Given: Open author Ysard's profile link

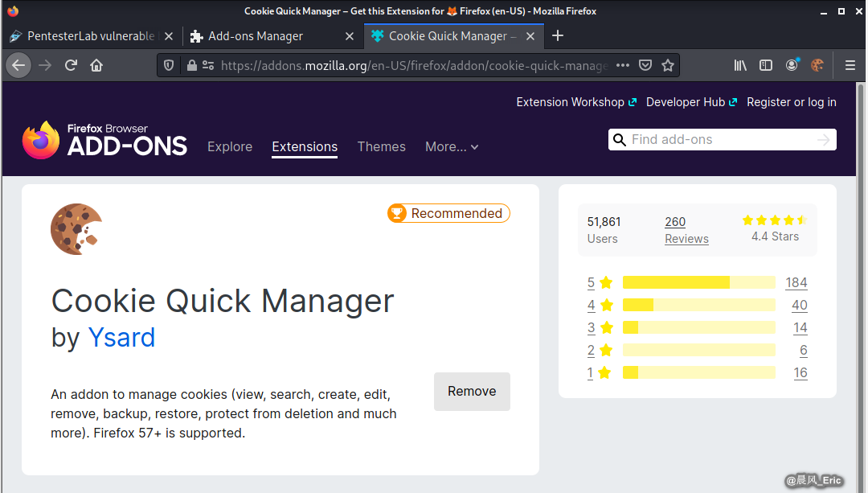Looking at the screenshot, I should pos(121,337).
